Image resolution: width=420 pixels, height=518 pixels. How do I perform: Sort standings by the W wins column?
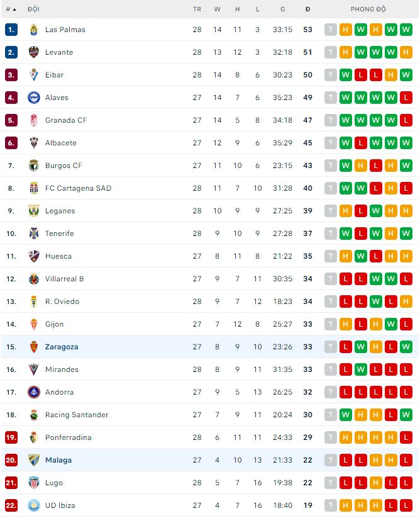point(218,9)
